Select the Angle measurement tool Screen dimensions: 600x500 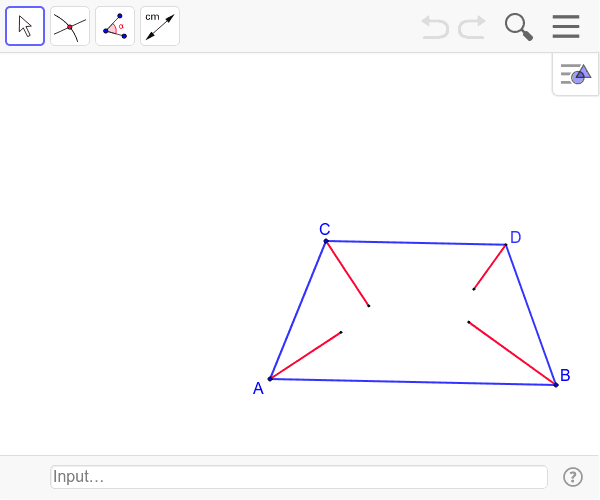tap(115, 26)
